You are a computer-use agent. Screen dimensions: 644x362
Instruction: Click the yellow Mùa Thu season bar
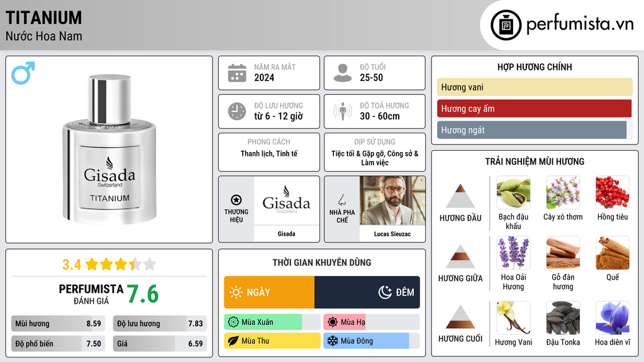point(272,341)
